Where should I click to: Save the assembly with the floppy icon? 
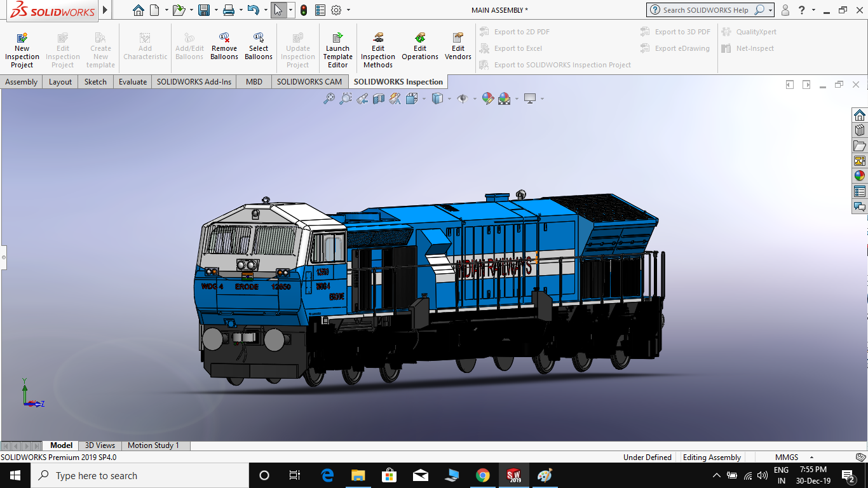(x=204, y=10)
